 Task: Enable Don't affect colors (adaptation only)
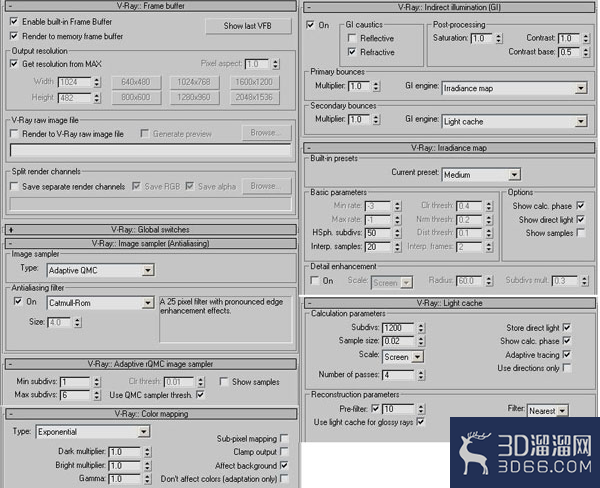284,478
